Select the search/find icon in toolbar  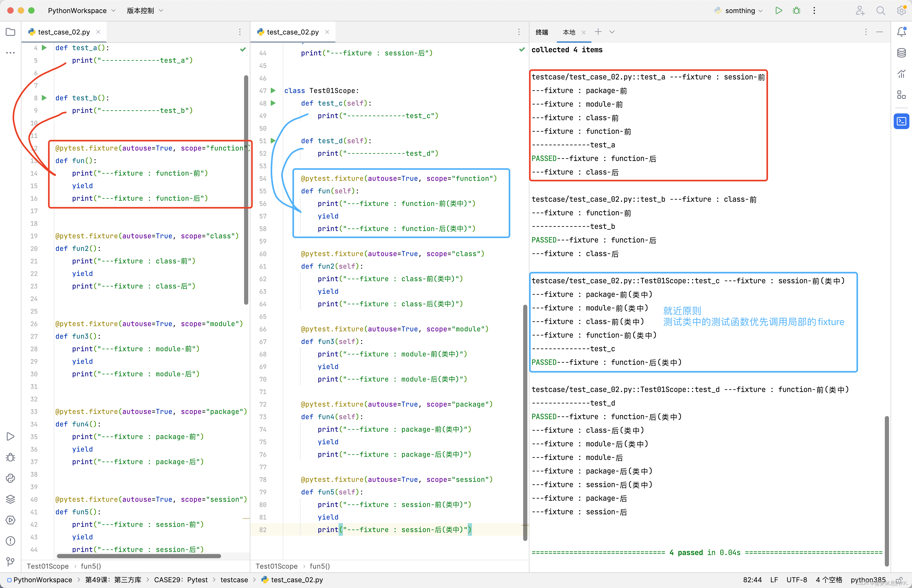click(880, 11)
